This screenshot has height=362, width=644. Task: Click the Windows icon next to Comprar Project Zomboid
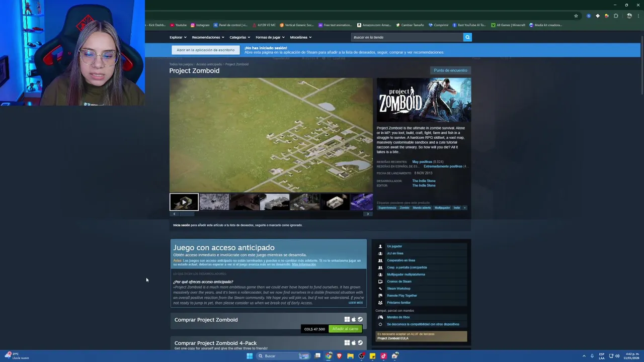click(347, 319)
